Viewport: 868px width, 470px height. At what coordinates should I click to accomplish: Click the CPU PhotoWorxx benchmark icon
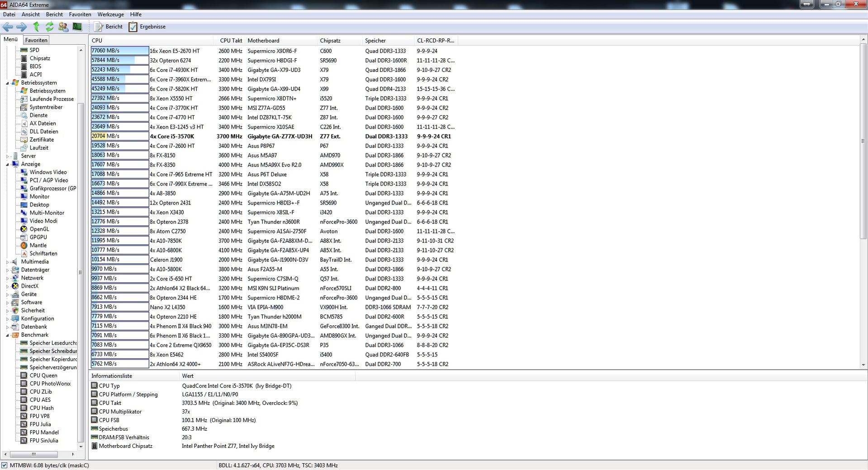[24, 384]
